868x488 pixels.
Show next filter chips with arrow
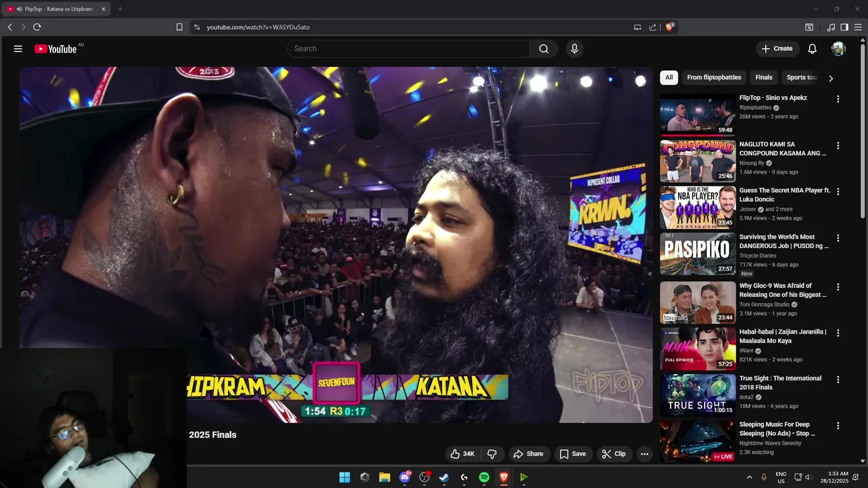(831, 78)
